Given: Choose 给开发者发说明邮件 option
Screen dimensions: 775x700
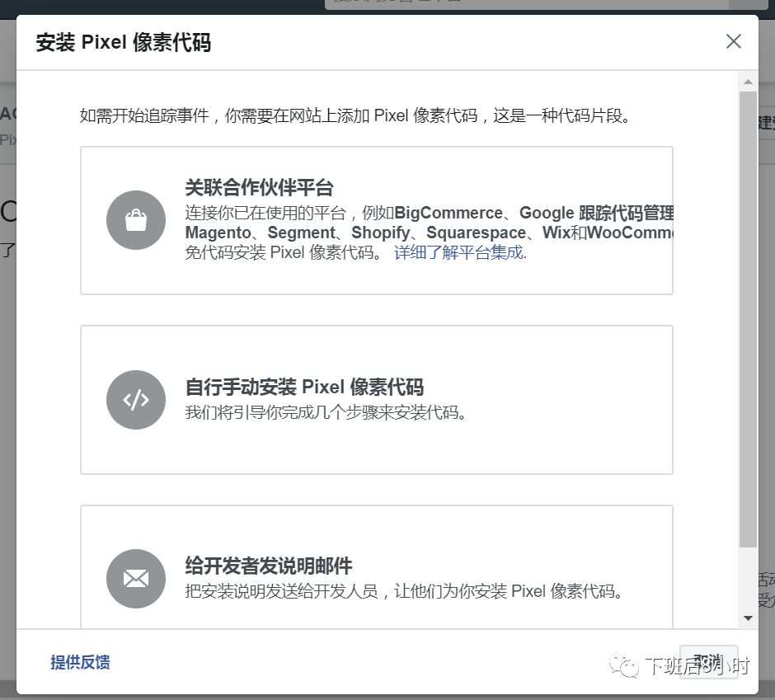Looking at the screenshot, I should [377, 567].
